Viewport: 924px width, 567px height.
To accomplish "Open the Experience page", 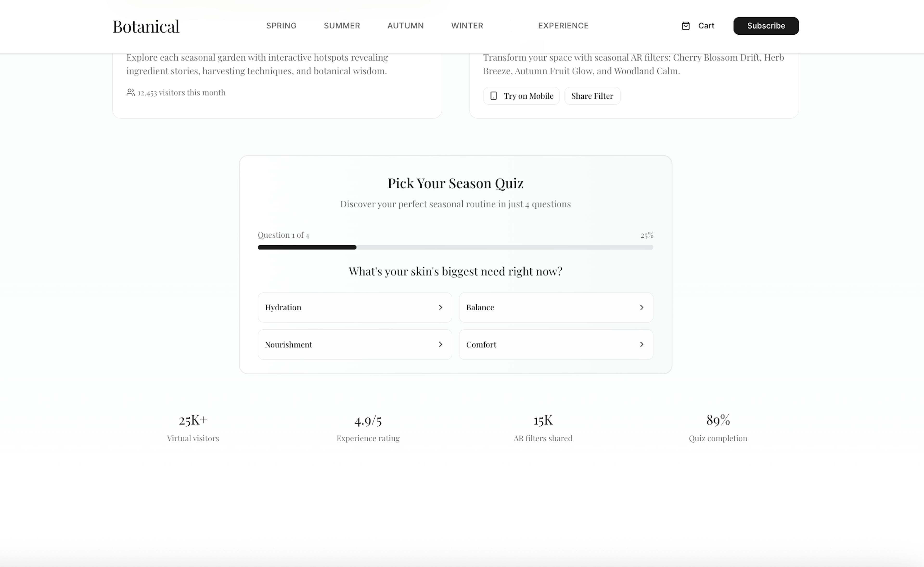I will click(563, 26).
